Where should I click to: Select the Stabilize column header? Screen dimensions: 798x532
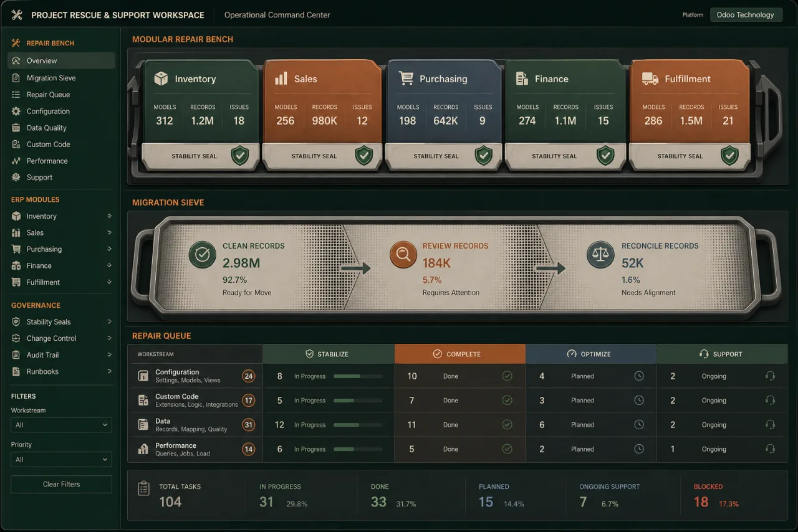click(329, 354)
